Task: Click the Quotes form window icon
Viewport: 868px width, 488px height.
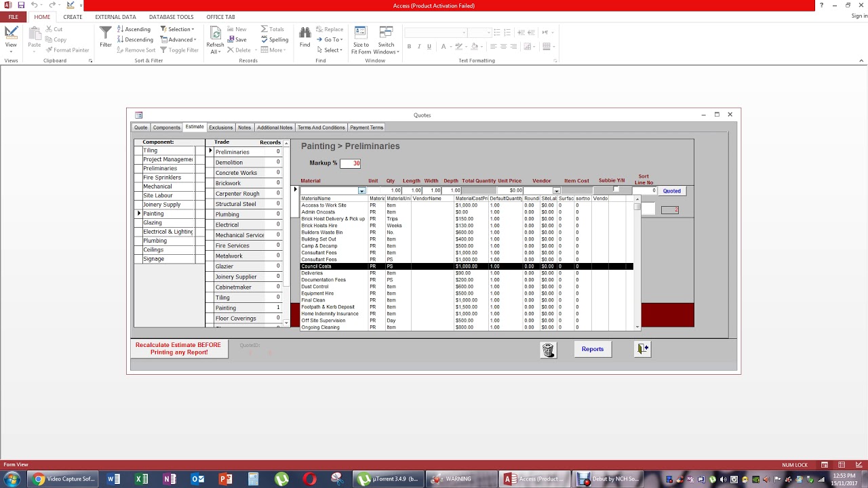Action: 138,115
